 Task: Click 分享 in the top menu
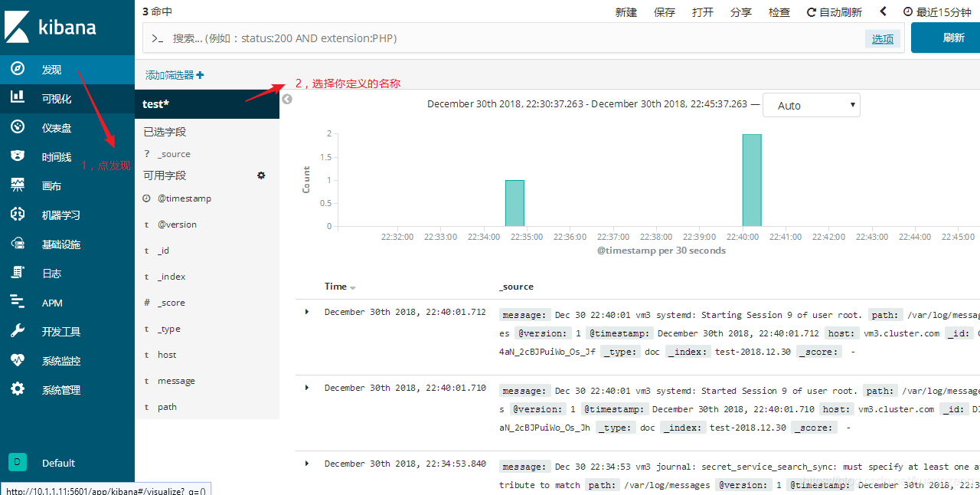point(741,12)
